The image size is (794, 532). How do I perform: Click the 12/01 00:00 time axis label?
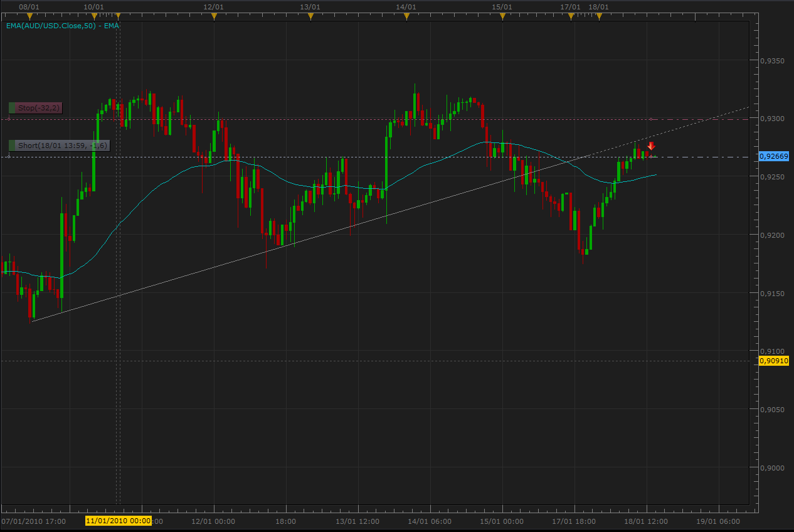coord(214,521)
